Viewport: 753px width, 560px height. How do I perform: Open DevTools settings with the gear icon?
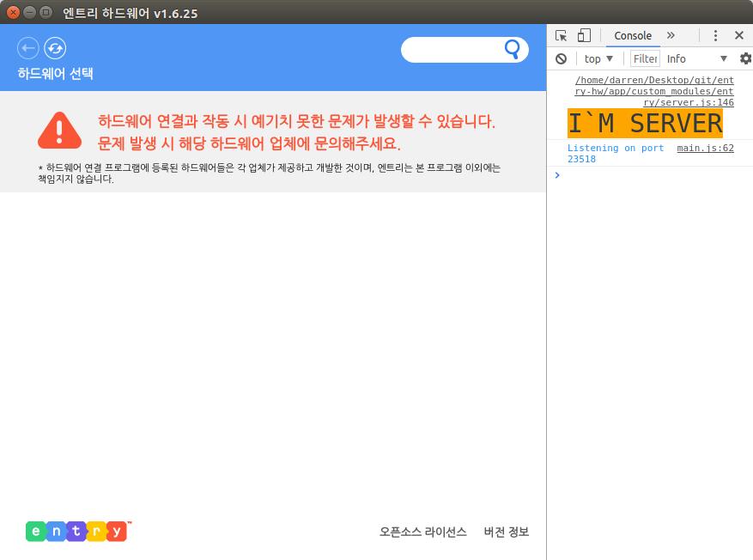point(745,58)
